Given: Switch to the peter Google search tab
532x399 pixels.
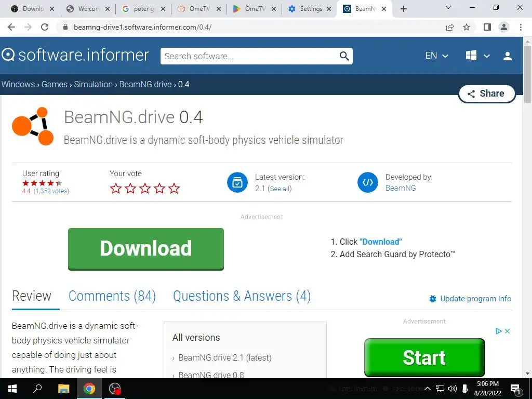Looking at the screenshot, I should point(143,9).
